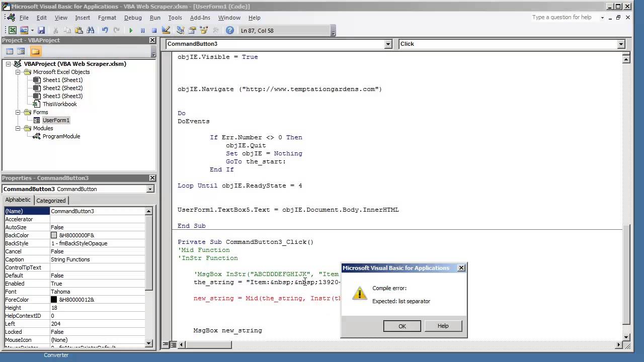The image size is (644, 362).
Task: Click View Microsoft Excel toolbar icon
Action: pyautogui.click(x=13, y=30)
